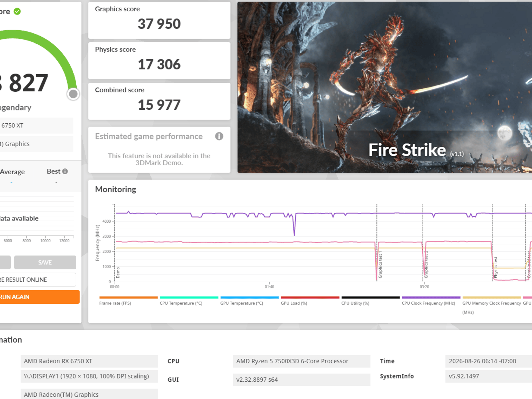Click the GUI version v2.32.8897 s64
The height and width of the screenshot is (399, 532).
pos(302,380)
